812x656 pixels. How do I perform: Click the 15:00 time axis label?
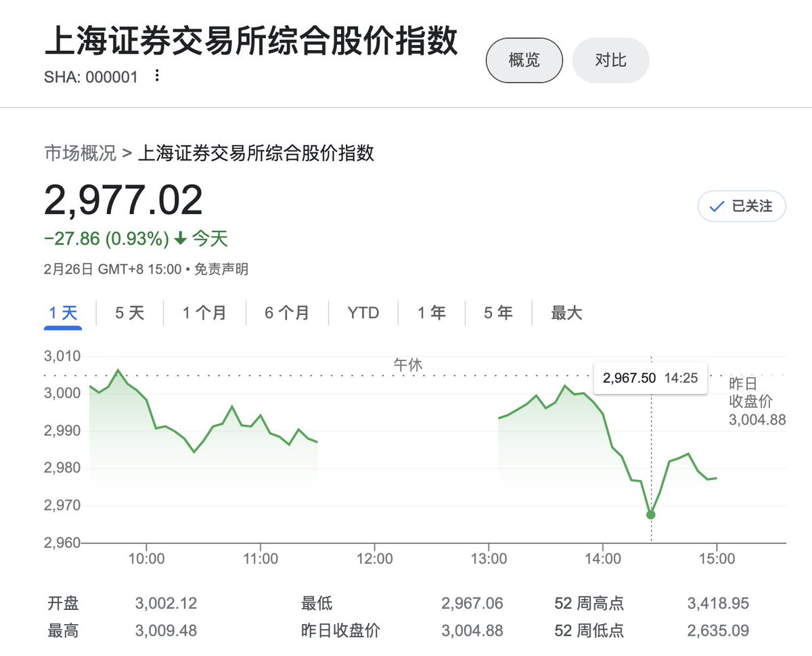(x=717, y=559)
